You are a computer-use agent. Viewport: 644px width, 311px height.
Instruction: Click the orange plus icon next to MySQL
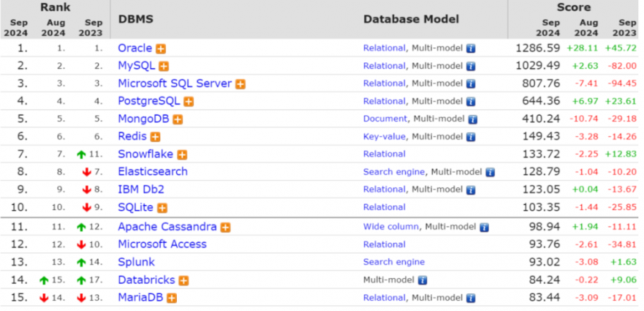164,66
